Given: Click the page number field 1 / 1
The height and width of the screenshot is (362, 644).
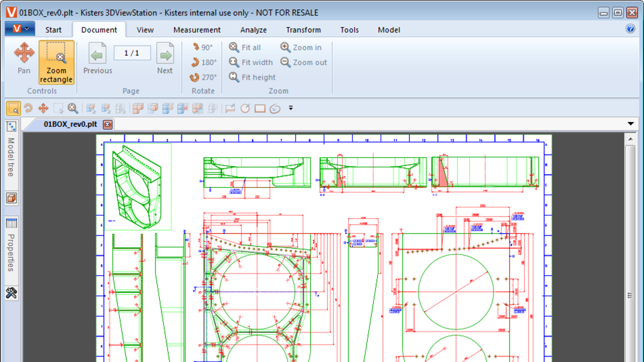Looking at the screenshot, I should [x=132, y=53].
